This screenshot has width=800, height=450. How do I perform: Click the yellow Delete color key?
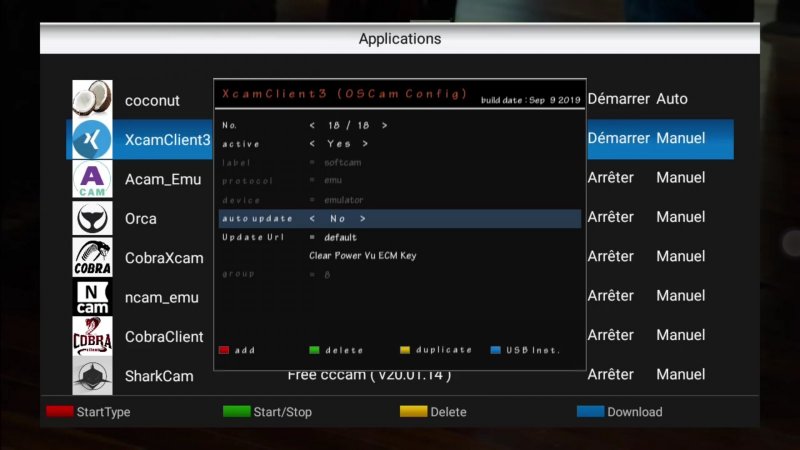pos(413,411)
